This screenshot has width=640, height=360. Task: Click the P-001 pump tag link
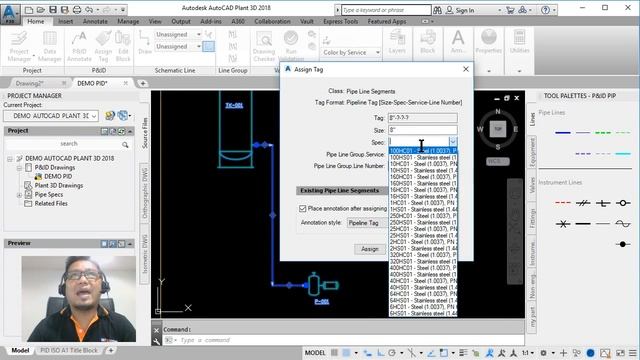(322, 302)
